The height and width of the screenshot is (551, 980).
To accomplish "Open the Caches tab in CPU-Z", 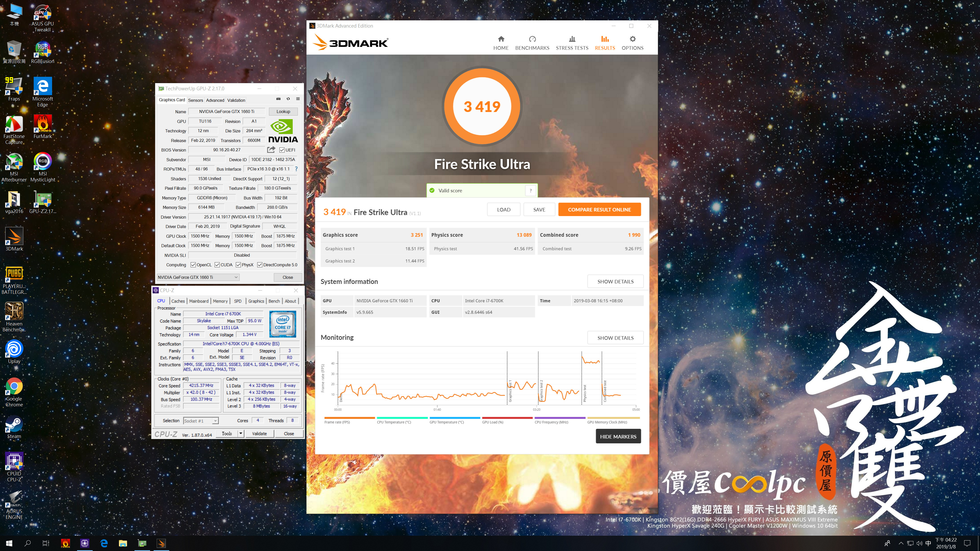I will (178, 301).
